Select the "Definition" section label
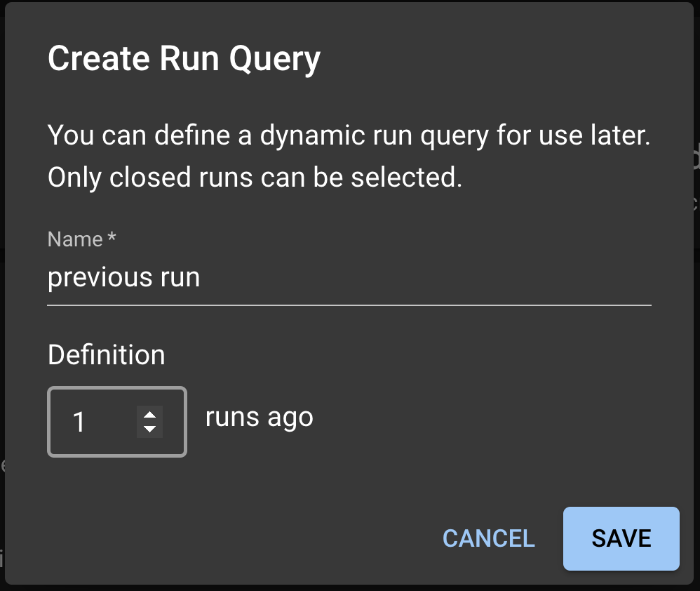Screen dimensions: 700x591 click(107, 355)
